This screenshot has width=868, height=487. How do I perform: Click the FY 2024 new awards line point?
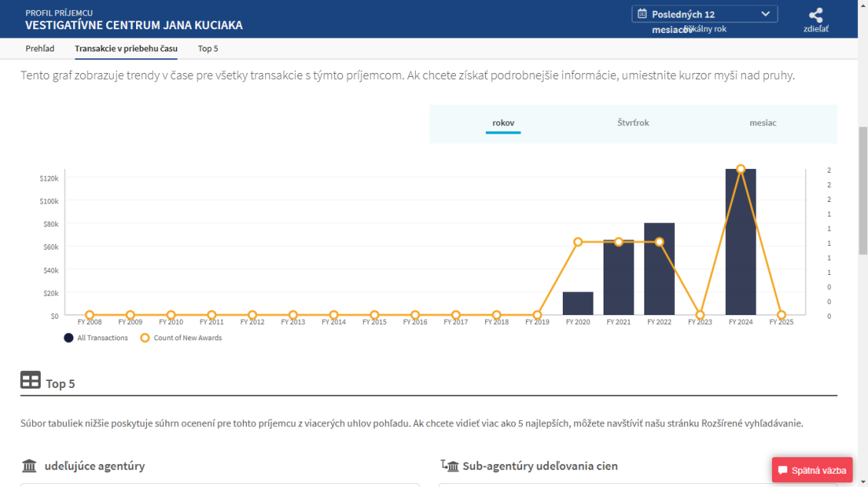click(740, 169)
